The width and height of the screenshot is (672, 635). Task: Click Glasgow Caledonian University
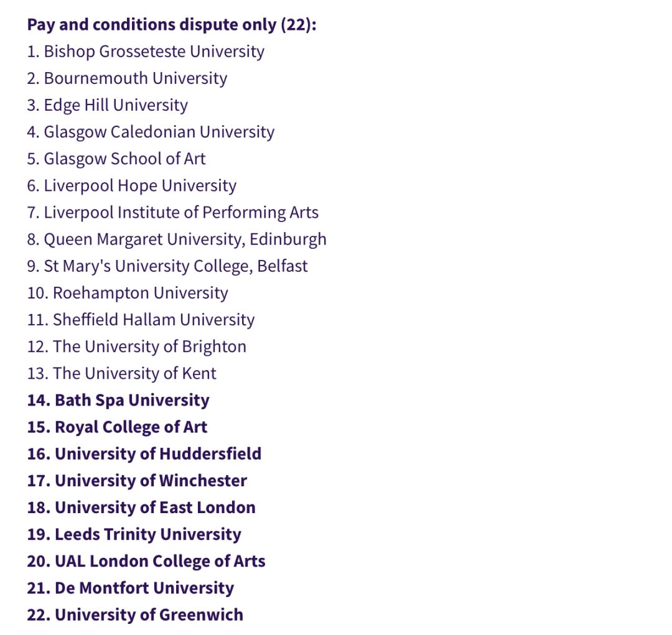[x=159, y=132]
